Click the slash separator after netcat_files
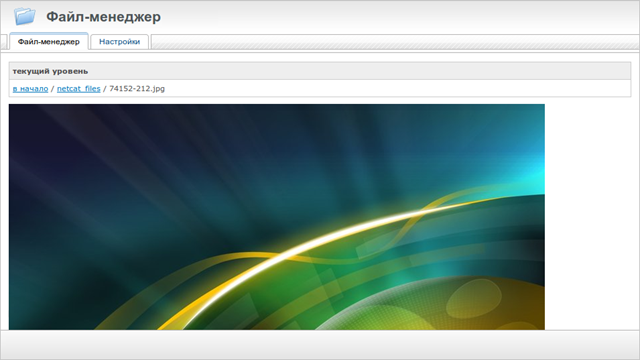 (x=104, y=89)
